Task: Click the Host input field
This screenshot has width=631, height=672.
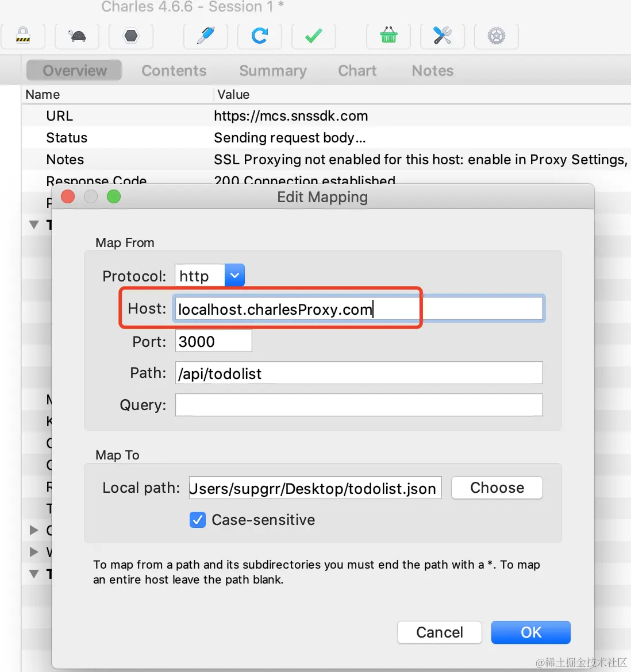Action: pyautogui.click(x=359, y=308)
